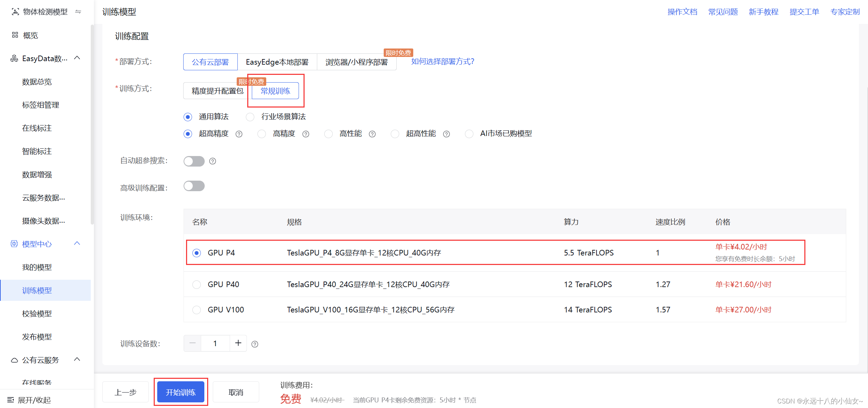Click the 概览 grid icon

15,35
